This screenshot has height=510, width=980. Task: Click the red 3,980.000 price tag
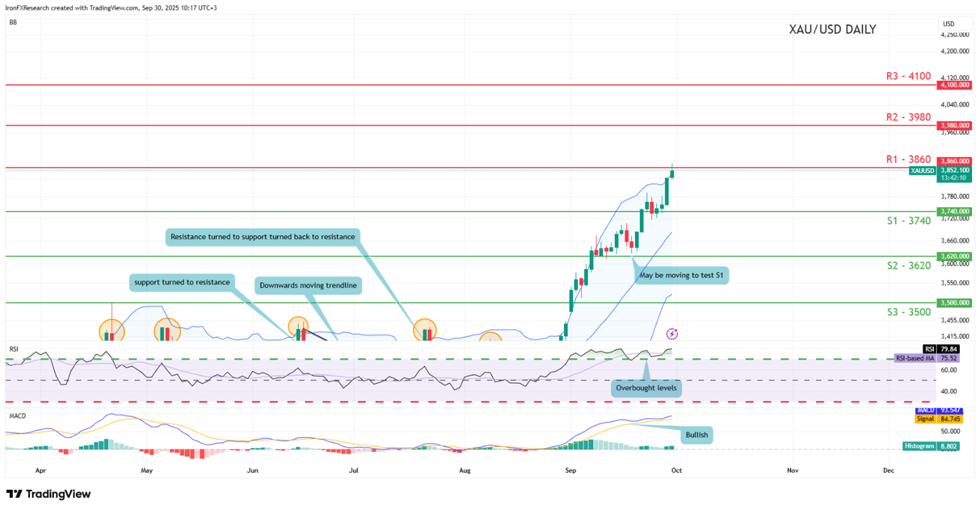coord(954,126)
